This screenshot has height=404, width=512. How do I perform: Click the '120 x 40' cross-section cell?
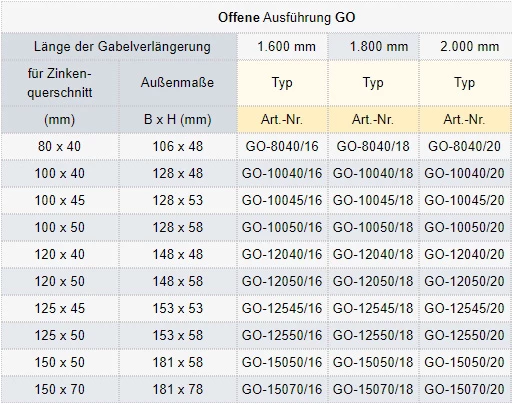(x=60, y=254)
